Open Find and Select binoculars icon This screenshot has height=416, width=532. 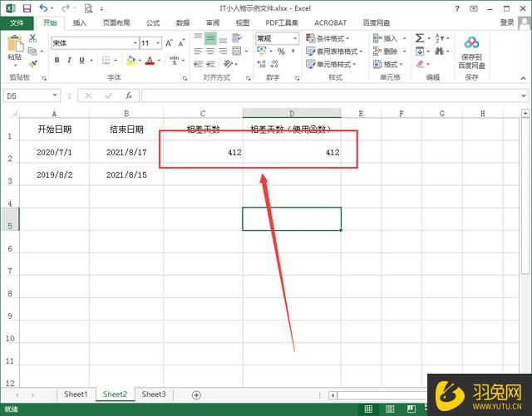click(440, 51)
